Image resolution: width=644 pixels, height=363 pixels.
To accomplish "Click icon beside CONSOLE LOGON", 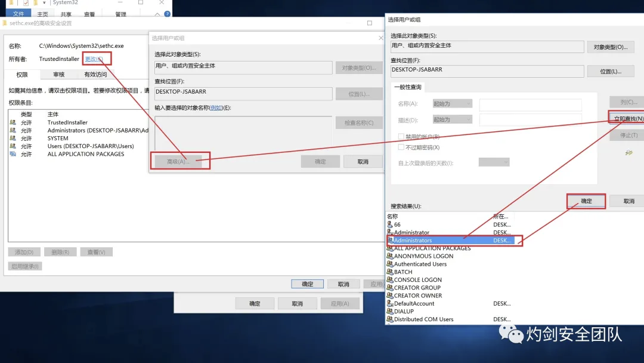I will (x=390, y=279).
